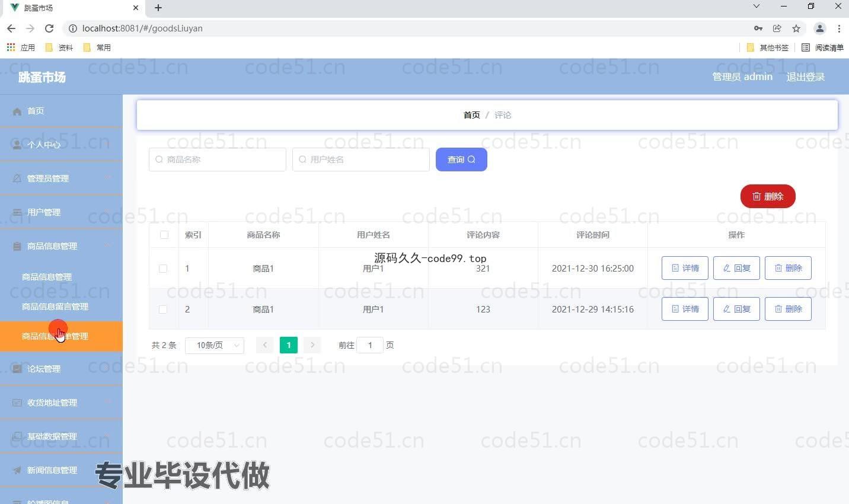Focus the 商品名称 search field
Image resolution: width=849 pixels, height=504 pixels.
(x=218, y=160)
